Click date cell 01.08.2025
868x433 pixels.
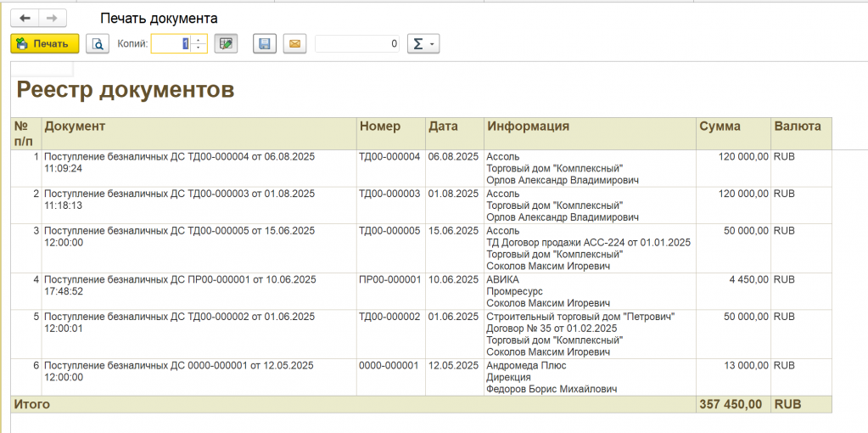[x=455, y=205]
